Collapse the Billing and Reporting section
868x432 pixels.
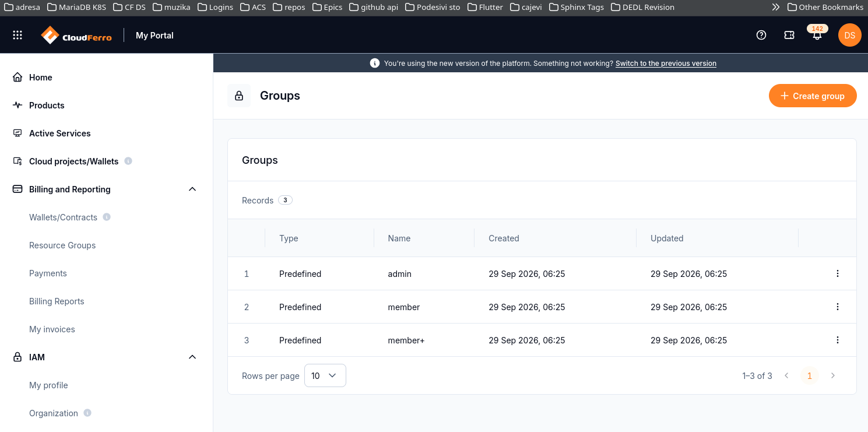coord(192,189)
